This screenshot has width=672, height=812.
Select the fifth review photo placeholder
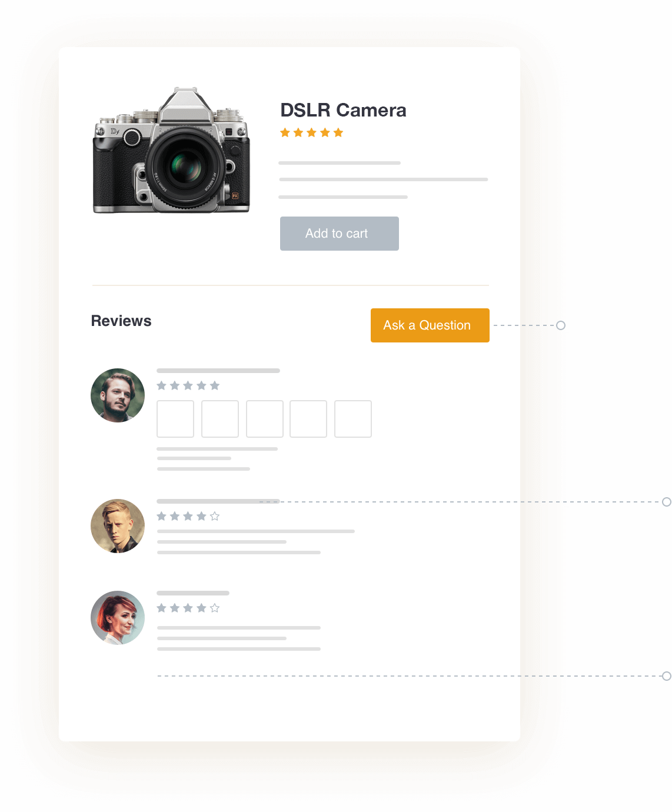(x=353, y=419)
